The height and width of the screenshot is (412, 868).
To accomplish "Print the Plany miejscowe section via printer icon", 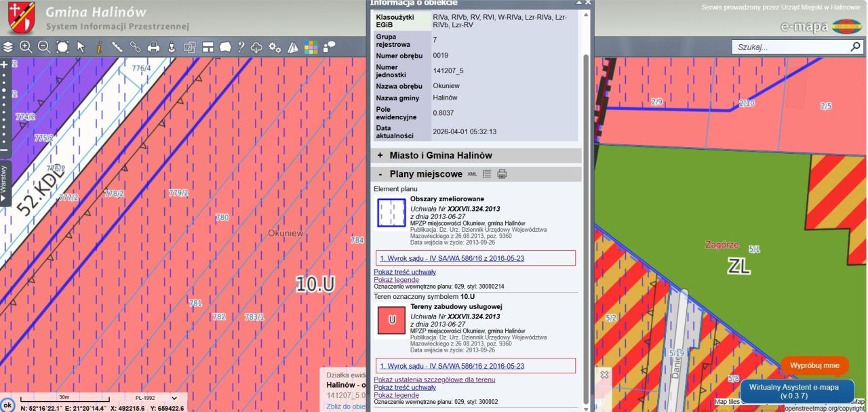I will tap(502, 174).
